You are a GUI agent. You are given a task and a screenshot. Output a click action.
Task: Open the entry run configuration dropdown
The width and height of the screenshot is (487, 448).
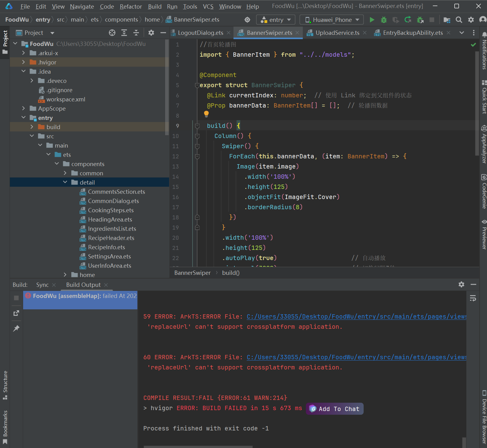tap(276, 20)
